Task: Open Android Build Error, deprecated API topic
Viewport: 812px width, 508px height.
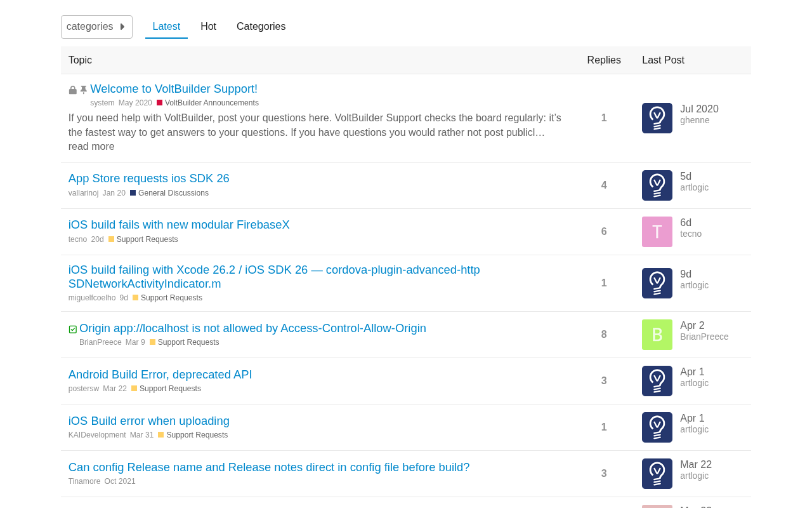Action: 160,375
